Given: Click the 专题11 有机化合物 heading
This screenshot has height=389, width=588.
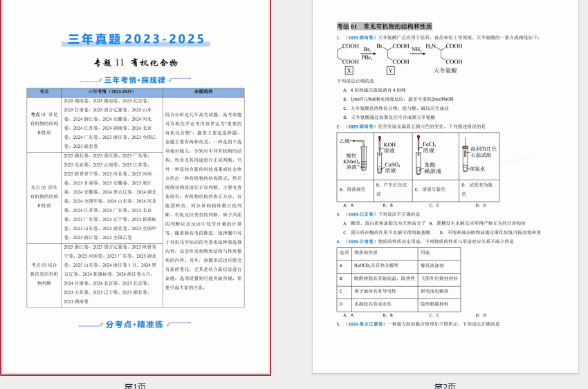Looking at the screenshot, I should coord(136,63).
